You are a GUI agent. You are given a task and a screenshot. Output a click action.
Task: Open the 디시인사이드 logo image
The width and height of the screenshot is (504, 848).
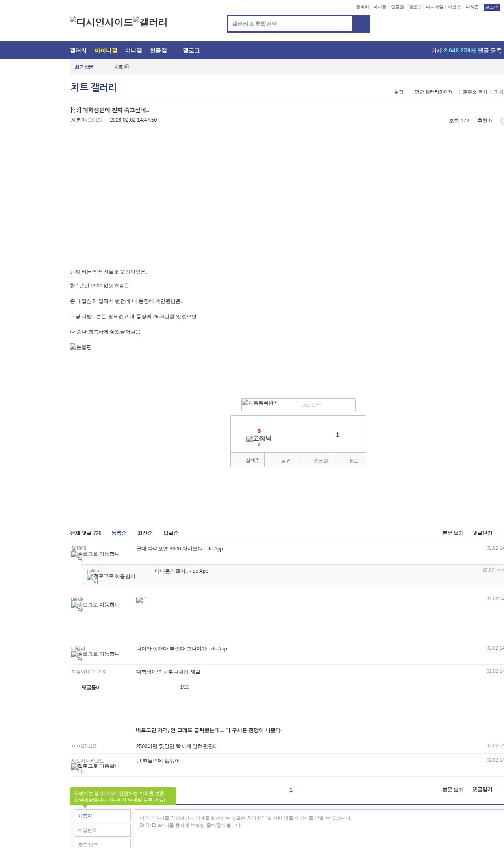(x=102, y=22)
